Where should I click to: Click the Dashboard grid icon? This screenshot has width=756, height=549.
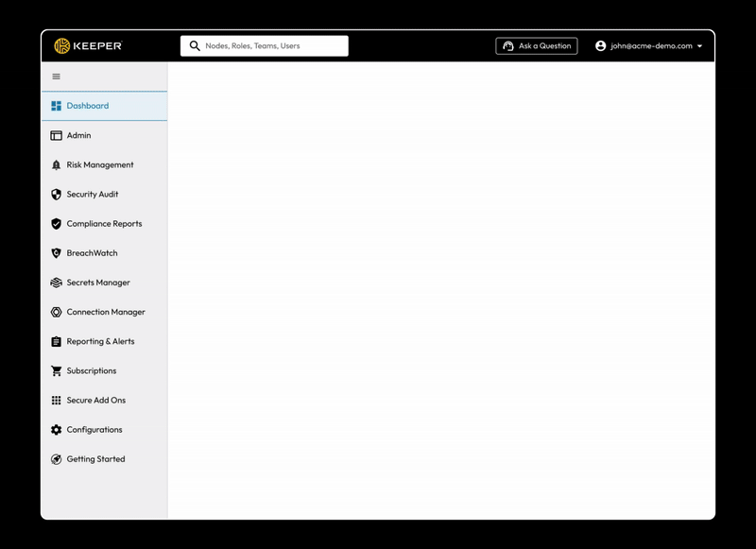[57, 106]
